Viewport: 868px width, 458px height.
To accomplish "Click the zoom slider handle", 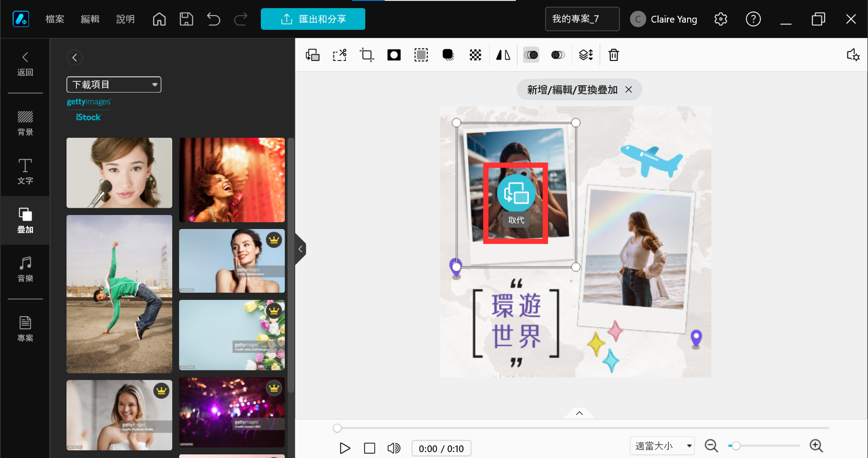I will [x=736, y=446].
